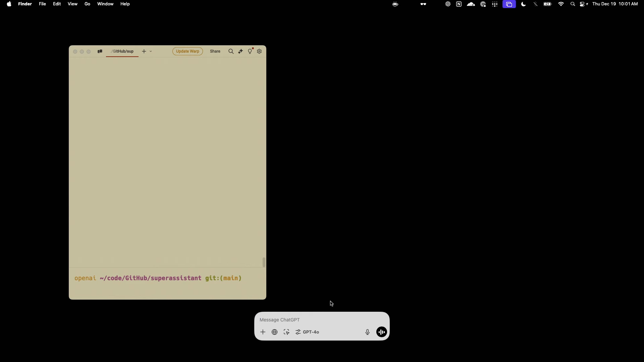The width and height of the screenshot is (644, 362).
Task: Open Warp tabs panel icon
Action: pyautogui.click(x=100, y=51)
